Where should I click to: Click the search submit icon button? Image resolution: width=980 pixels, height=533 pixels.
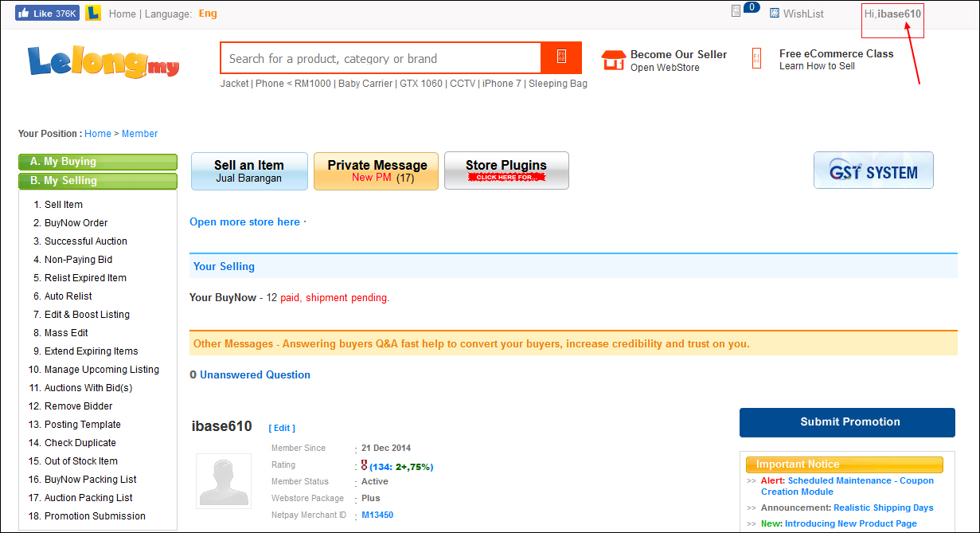pos(561,57)
